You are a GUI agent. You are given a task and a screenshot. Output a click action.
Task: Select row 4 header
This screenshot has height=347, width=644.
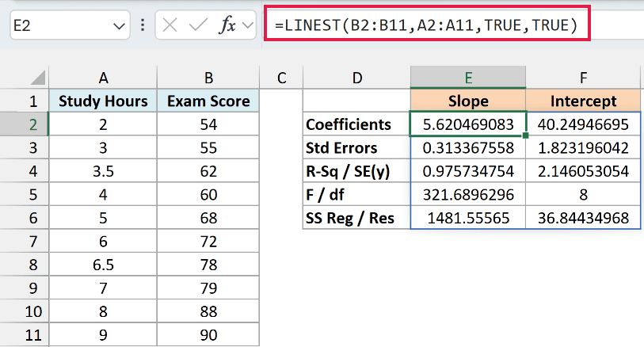25,171
